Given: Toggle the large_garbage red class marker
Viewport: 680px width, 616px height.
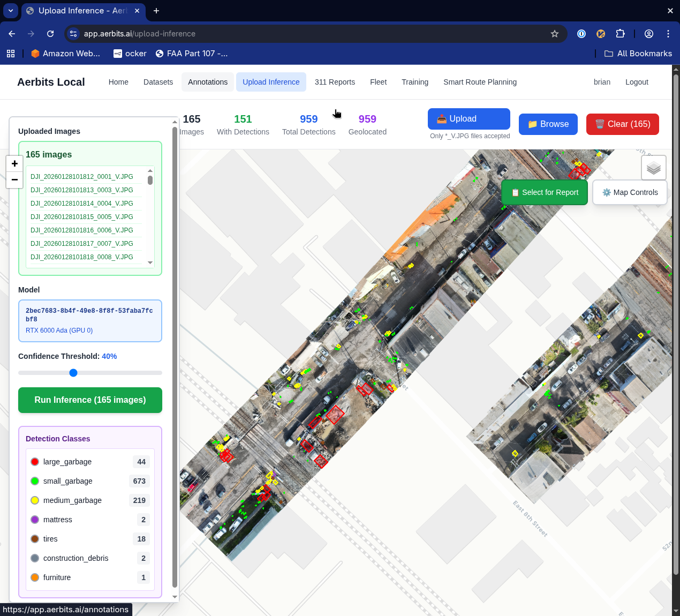Looking at the screenshot, I should tap(35, 461).
